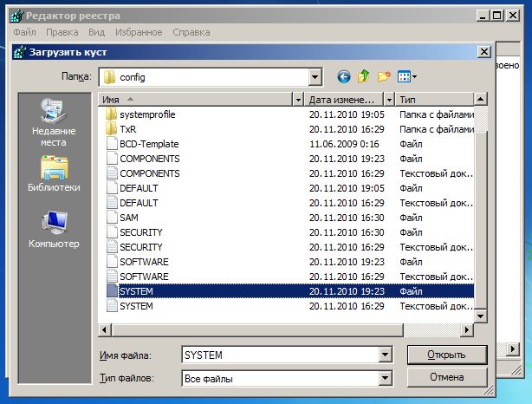Sort by the Имя column header
The image size is (532, 404).
[199, 100]
